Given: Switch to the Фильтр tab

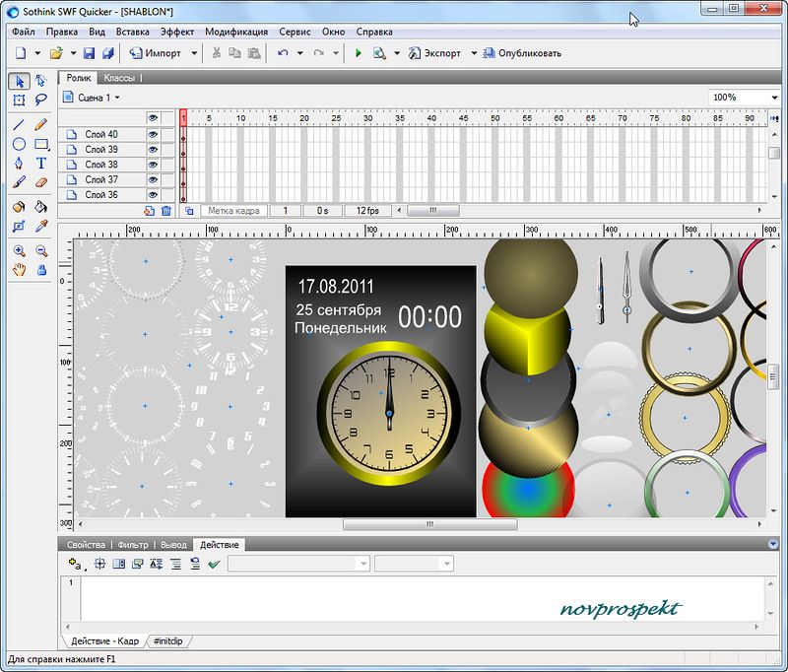Looking at the screenshot, I should [x=132, y=544].
